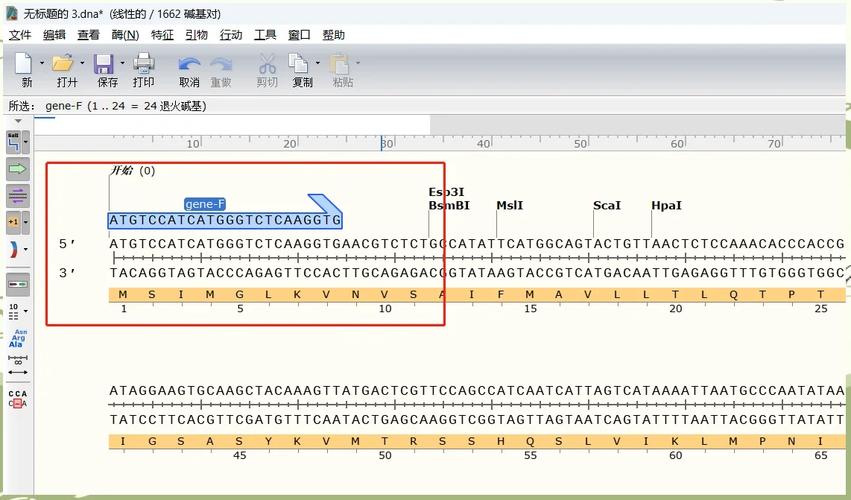Click the New file icon
This screenshot has width=851, height=500.
[23, 64]
